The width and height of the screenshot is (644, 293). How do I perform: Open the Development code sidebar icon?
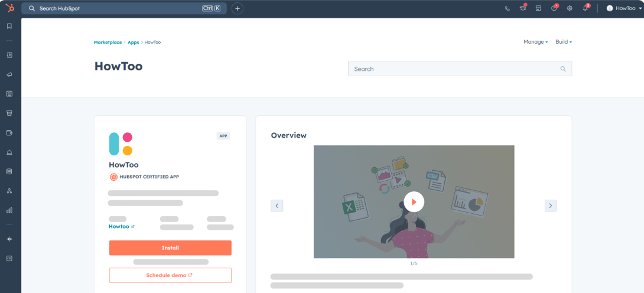(x=9, y=259)
